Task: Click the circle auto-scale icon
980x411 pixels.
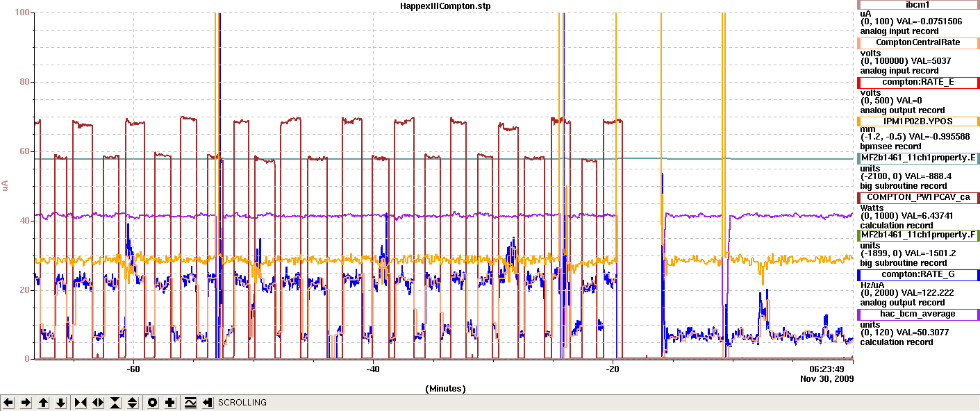Action: pyautogui.click(x=153, y=403)
